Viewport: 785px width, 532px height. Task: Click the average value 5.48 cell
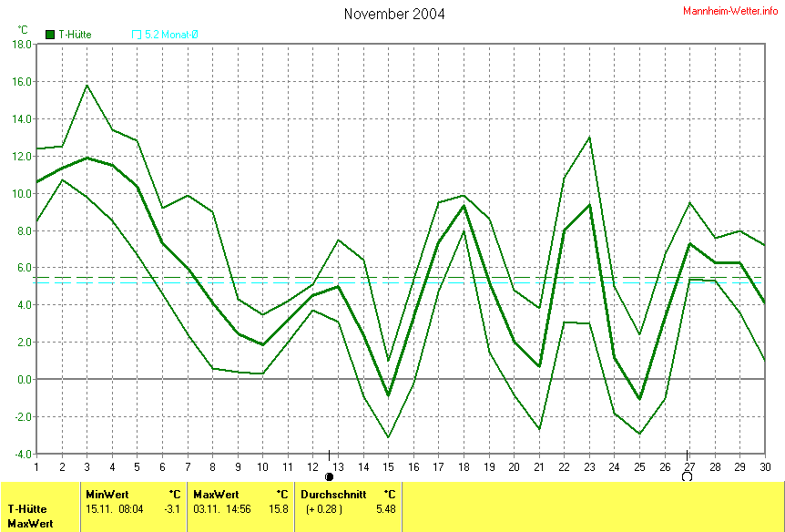385,509
